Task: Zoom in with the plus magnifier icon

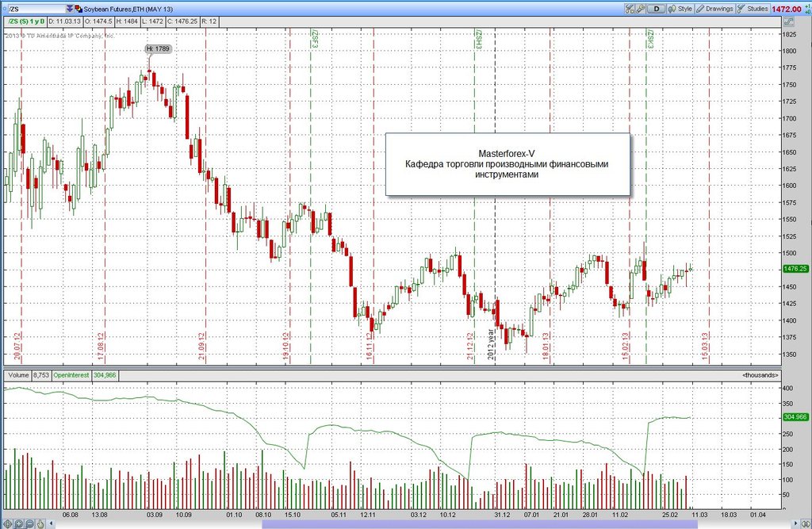Action: (x=19, y=523)
